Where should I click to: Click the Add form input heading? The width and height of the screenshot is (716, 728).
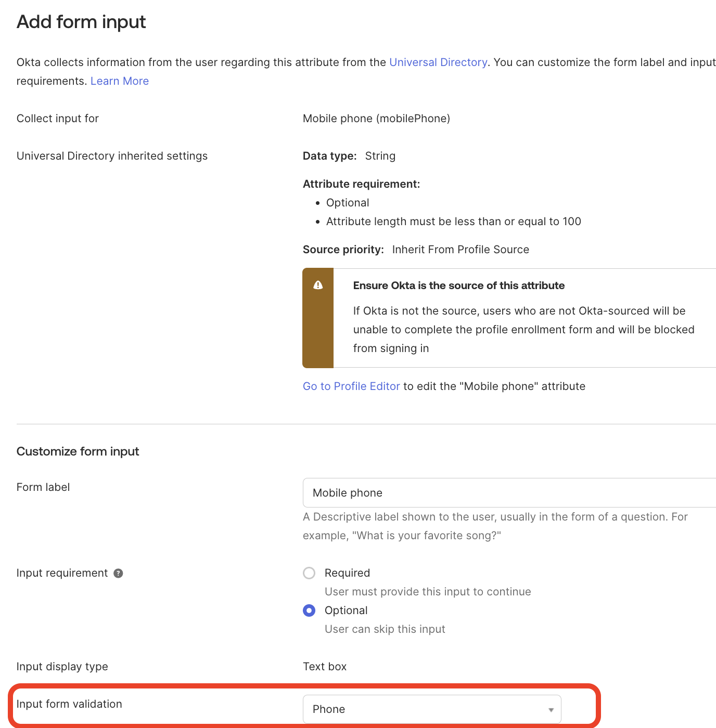pyautogui.click(x=81, y=22)
